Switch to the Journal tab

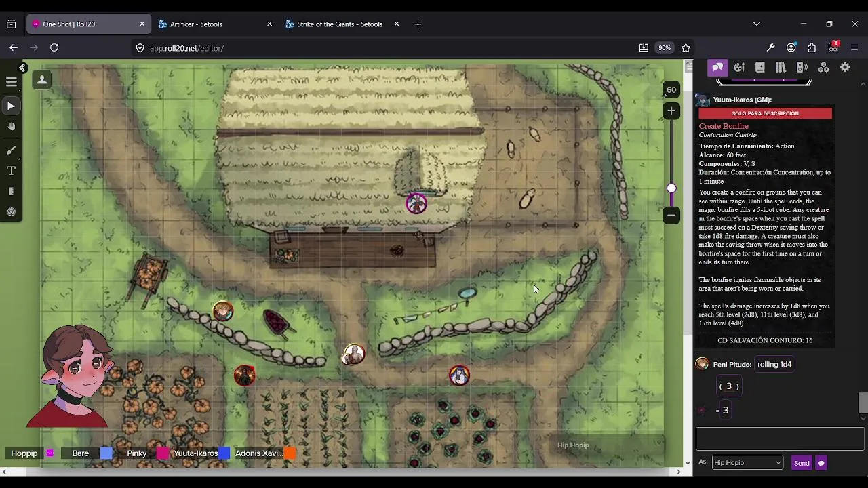coord(760,67)
